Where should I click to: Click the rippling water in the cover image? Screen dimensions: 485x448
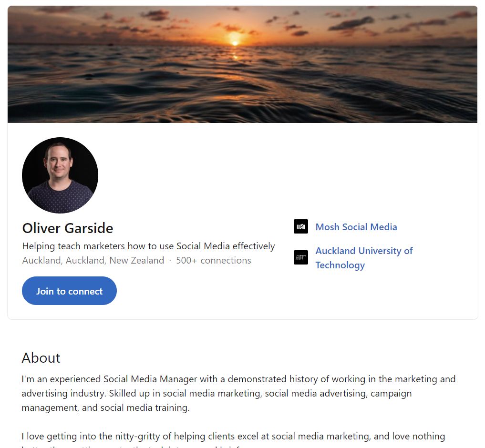coord(242,90)
